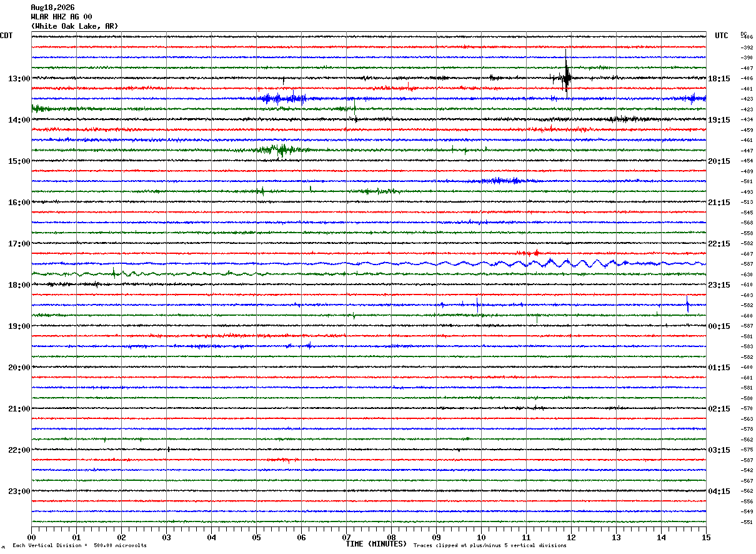Click the TIME (MINUTES) axis label
Screen dimensions: 756x554
[x=376, y=544]
